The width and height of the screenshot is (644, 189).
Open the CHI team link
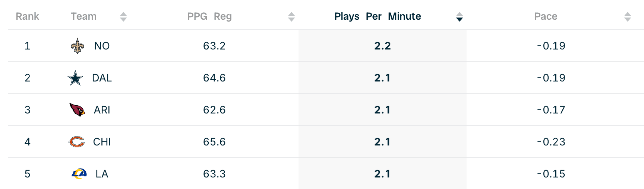point(102,142)
